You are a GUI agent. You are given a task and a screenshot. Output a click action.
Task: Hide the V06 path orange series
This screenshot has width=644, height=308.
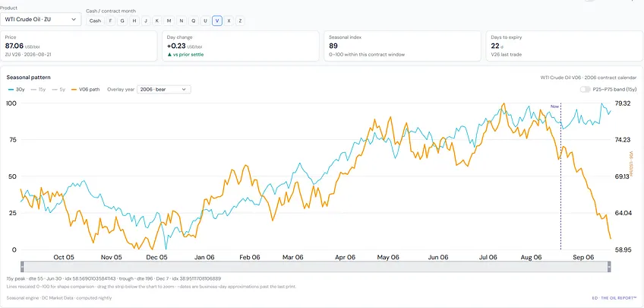coord(85,89)
